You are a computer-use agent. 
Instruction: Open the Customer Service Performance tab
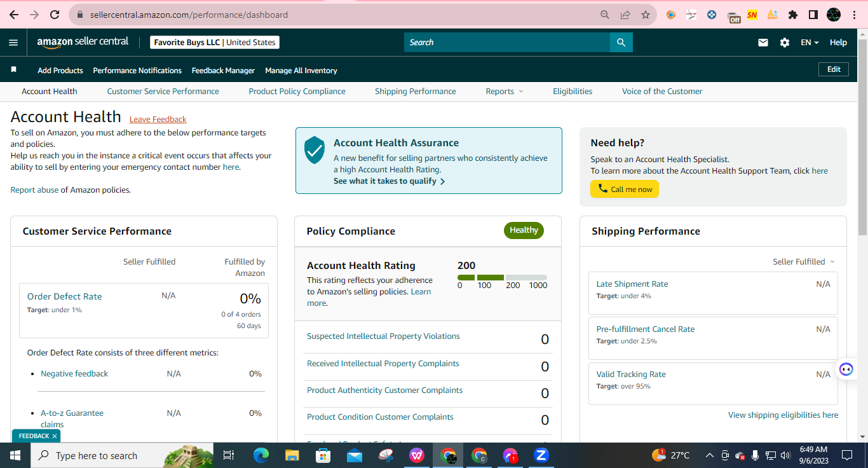pyautogui.click(x=163, y=92)
